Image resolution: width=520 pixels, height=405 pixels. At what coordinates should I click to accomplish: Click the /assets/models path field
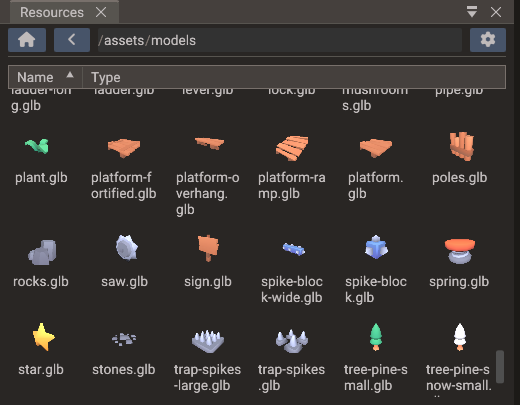tap(280, 40)
